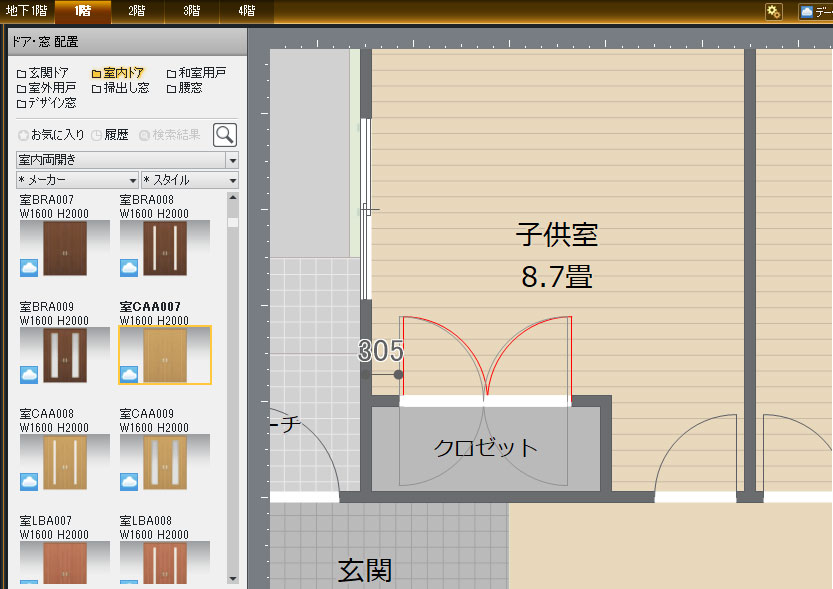
Task: Open the 玄関ドア folder category
Action: pyautogui.click(x=43, y=74)
